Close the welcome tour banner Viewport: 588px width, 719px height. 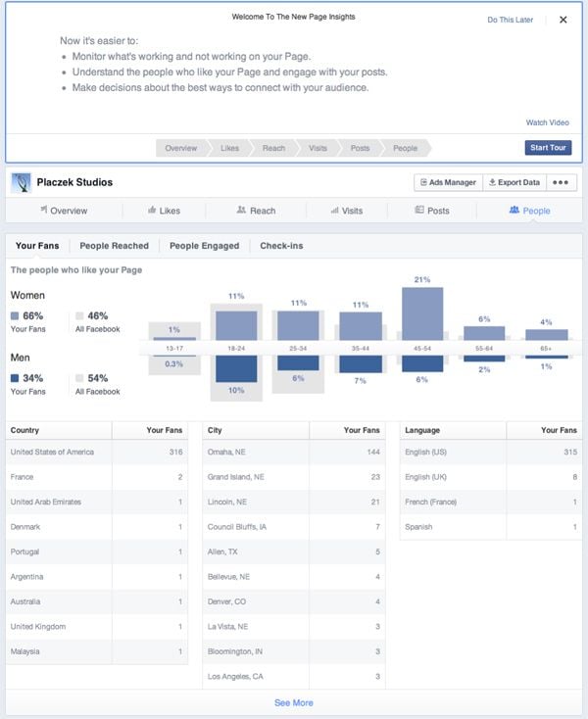[x=563, y=20]
